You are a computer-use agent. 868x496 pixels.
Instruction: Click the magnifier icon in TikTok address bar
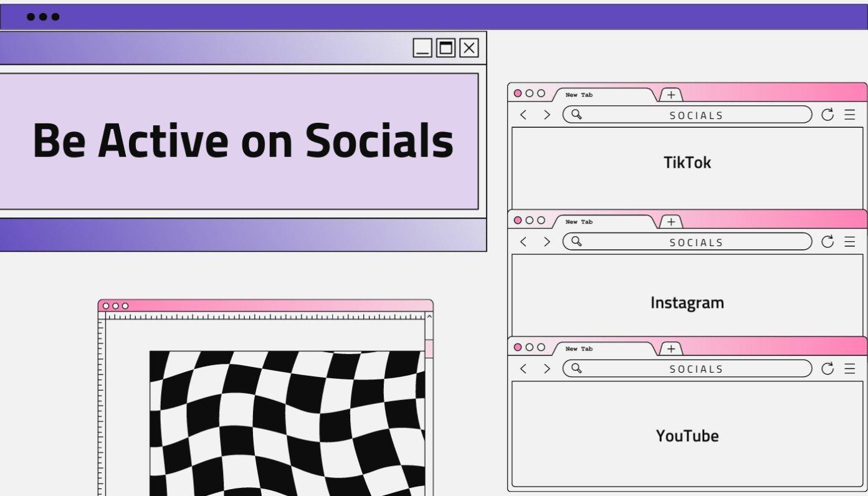[x=576, y=115]
